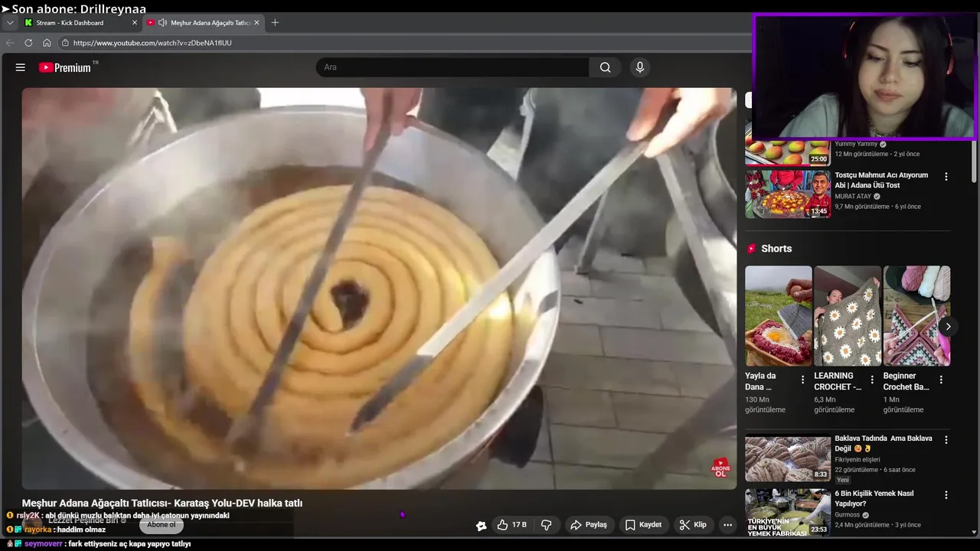Click the Paylaş share button
The image size is (980, 551).
pos(588,525)
